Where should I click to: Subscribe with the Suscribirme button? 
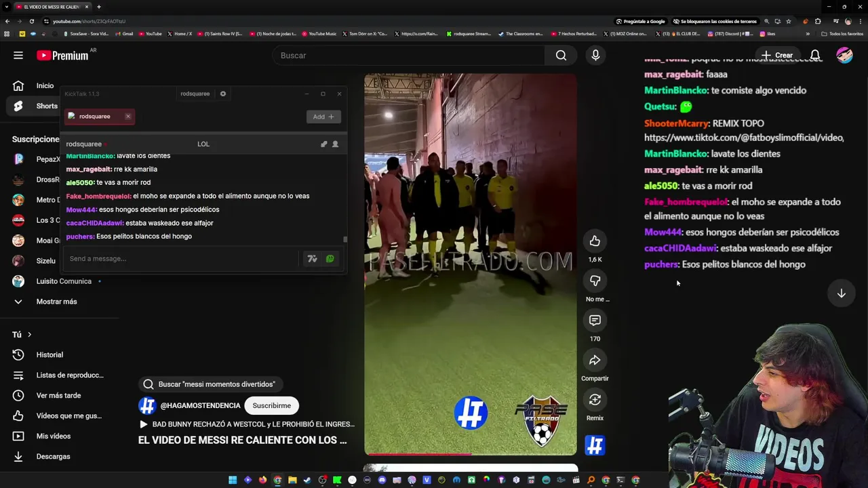pyautogui.click(x=271, y=405)
